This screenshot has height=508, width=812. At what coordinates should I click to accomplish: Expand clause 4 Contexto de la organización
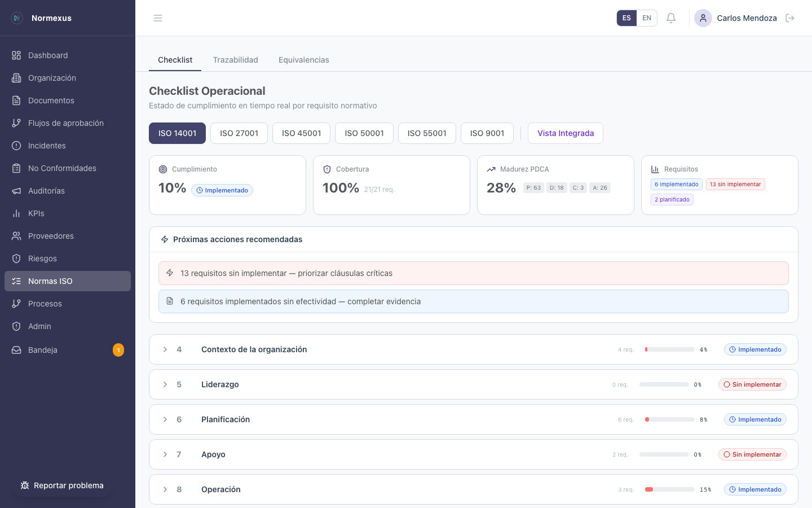pyautogui.click(x=165, y=349)
